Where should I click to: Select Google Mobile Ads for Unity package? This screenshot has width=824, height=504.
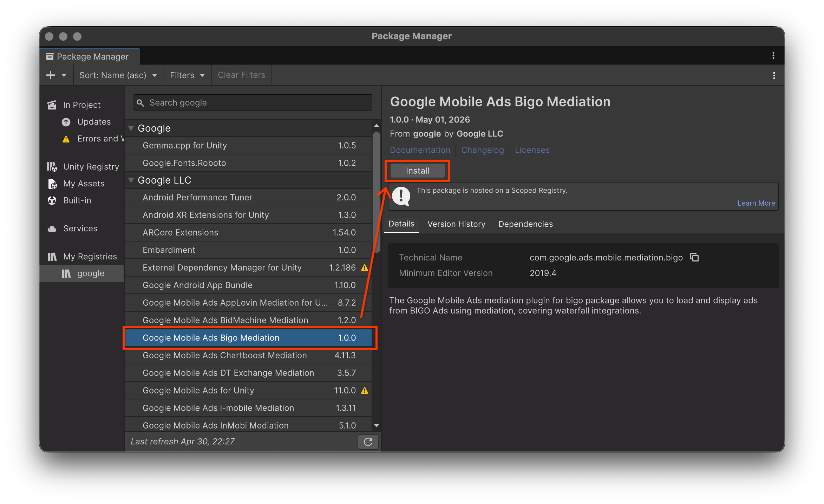coord(248,390)
